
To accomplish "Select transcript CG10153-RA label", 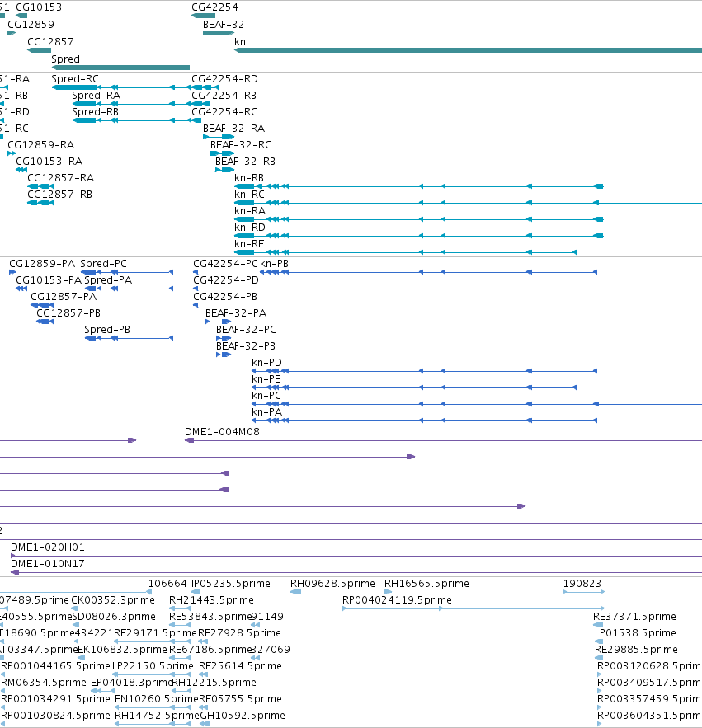I will 49,161.
